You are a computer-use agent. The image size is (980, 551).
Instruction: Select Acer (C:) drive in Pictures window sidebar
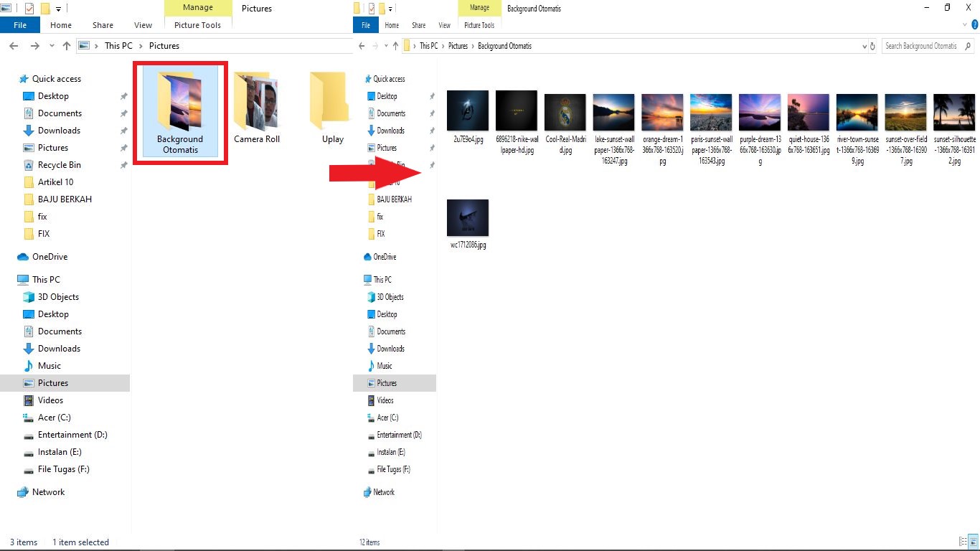[54, 418]
